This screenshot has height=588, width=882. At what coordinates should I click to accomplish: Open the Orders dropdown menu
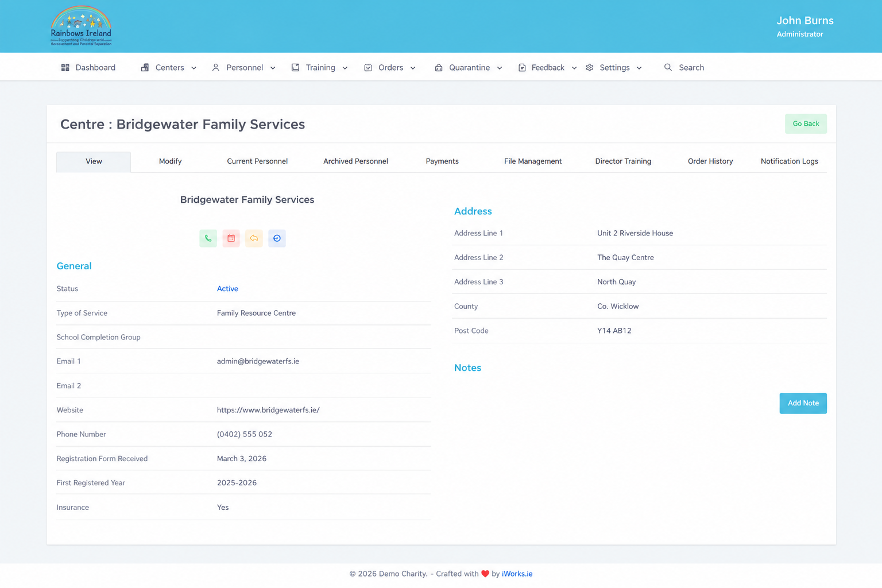(389, 68)
